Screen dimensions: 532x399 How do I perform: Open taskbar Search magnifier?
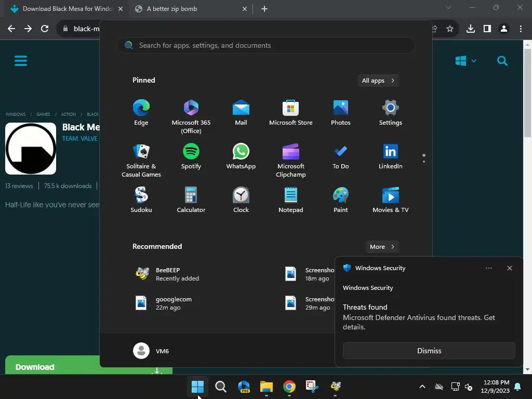tap(220, 387)
